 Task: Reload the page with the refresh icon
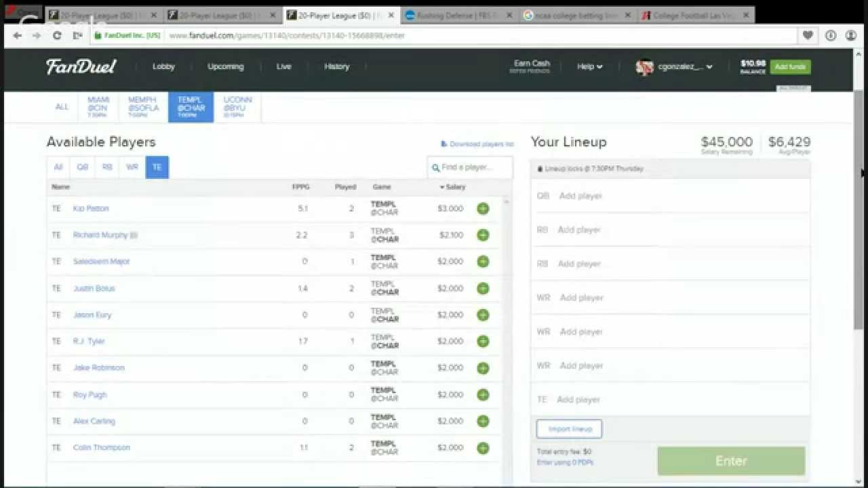tap(57, 35)
